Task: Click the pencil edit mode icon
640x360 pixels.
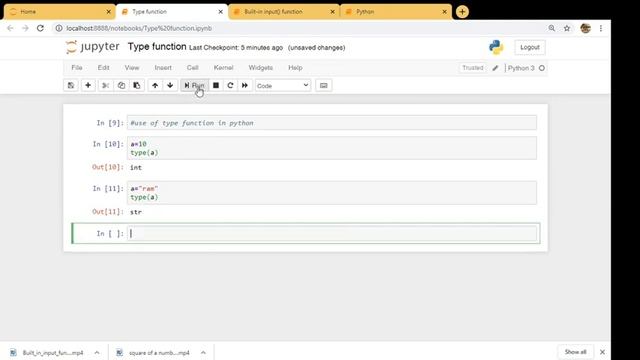Action: [x=495, y=68]
